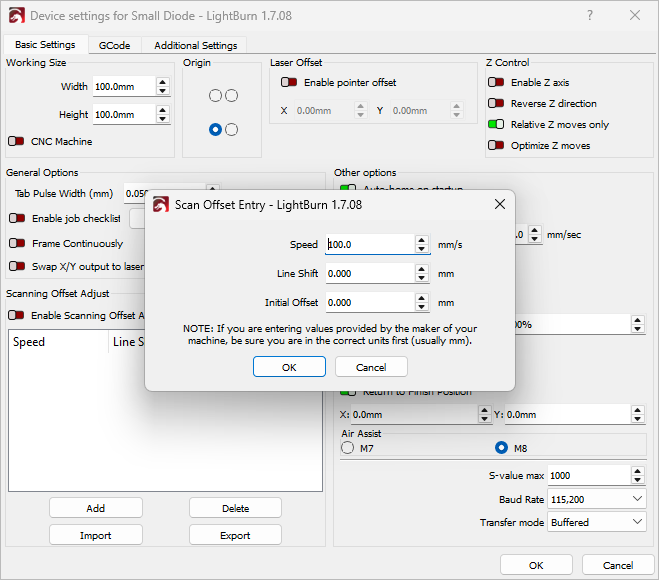
Task: Click the Speed input field in Scan Offset dialog
Action: tap(370, 244)
